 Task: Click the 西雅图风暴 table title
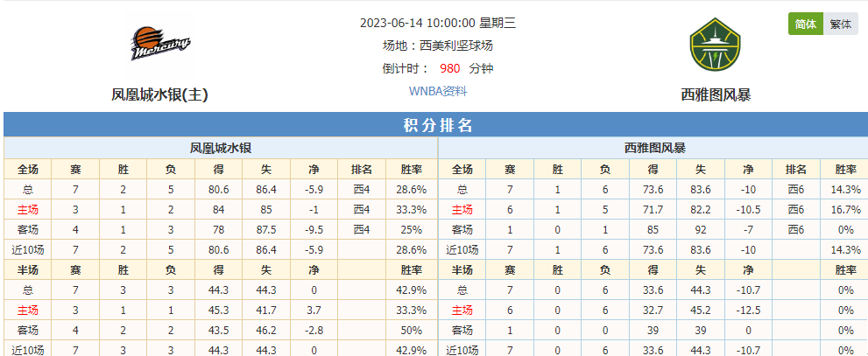[655, 148]
